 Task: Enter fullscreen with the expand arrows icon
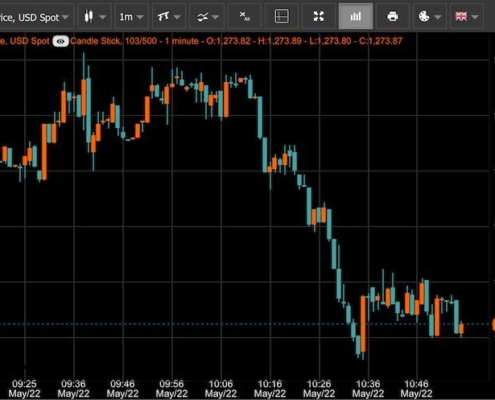(x=319, y=16)
